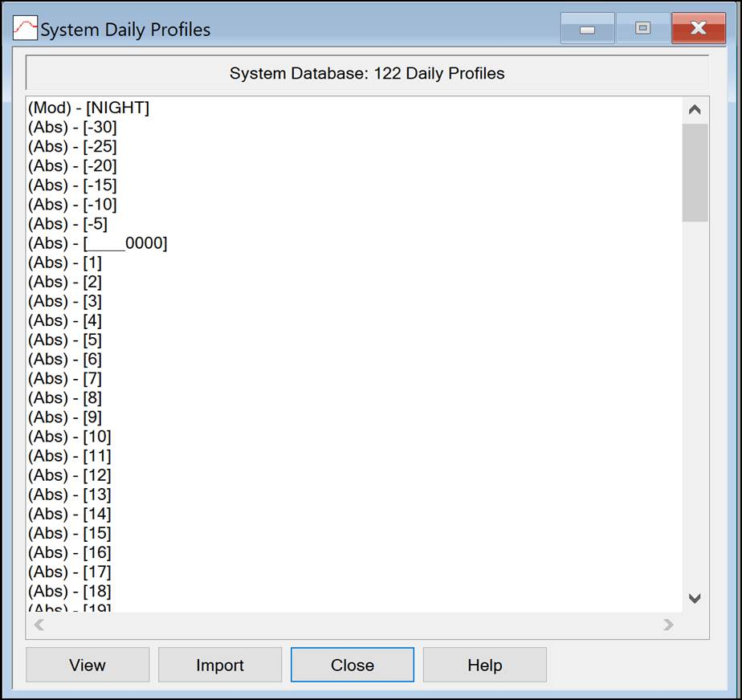
Task: Click vertical scrollbar down arrow
Action: point(695,598)
